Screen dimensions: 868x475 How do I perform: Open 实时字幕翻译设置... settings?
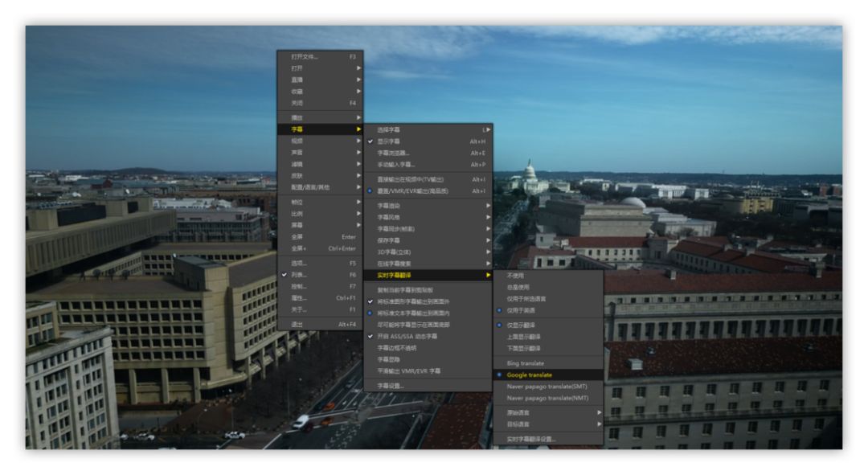(531, 439)
